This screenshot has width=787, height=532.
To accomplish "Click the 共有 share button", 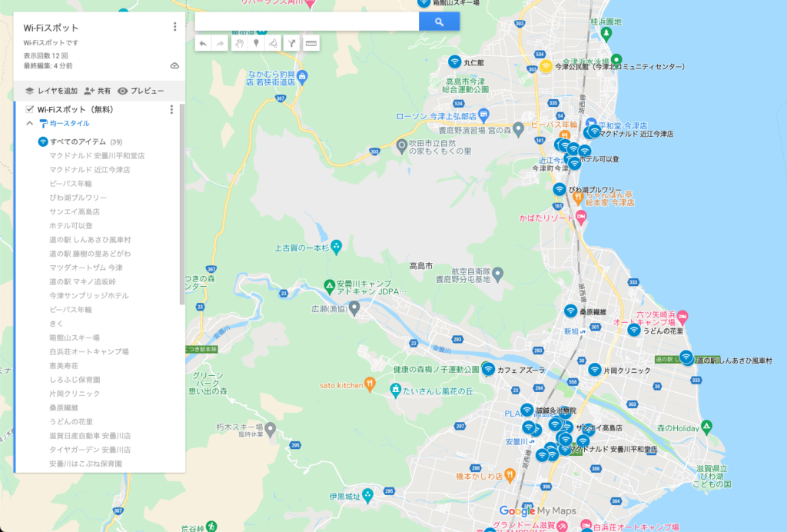I will click(97, 91).
